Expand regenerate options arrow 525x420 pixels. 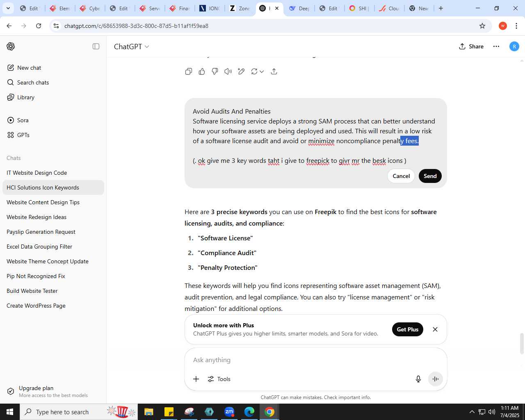[262, 71]
